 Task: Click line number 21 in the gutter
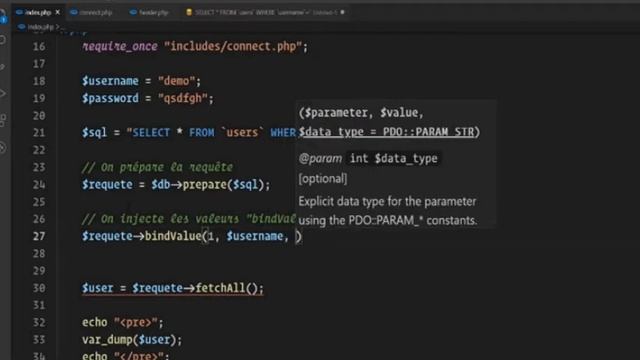coord(39,133)
